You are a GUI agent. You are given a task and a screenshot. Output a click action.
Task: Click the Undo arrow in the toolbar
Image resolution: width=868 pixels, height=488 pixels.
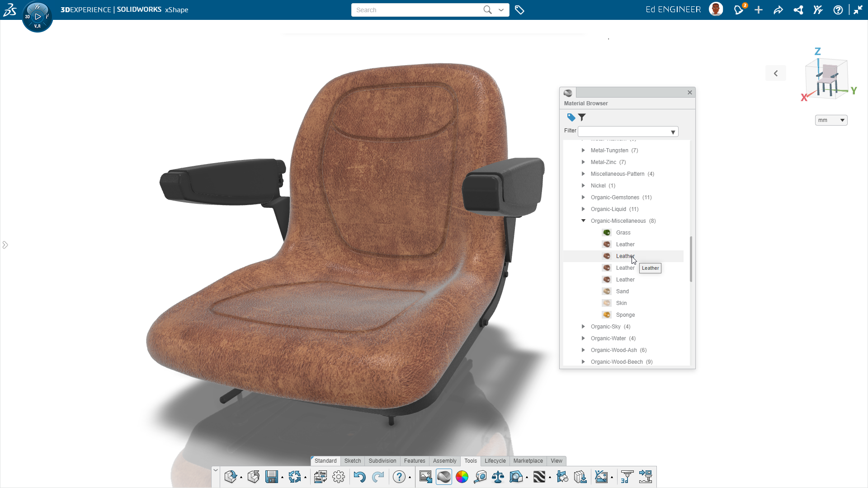359,477
